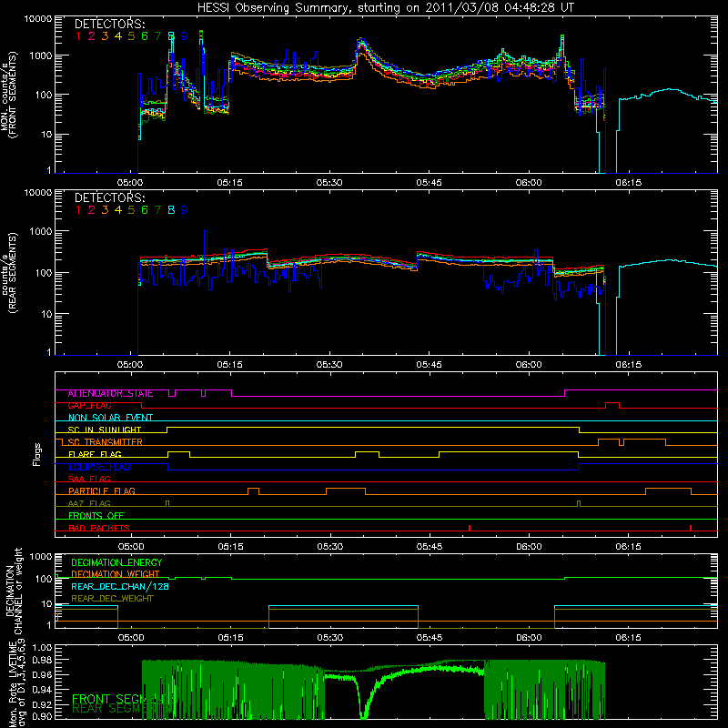Click the REAR SEGMENTS counts/s axis title
728x728 pixels.
coord(9,273)
